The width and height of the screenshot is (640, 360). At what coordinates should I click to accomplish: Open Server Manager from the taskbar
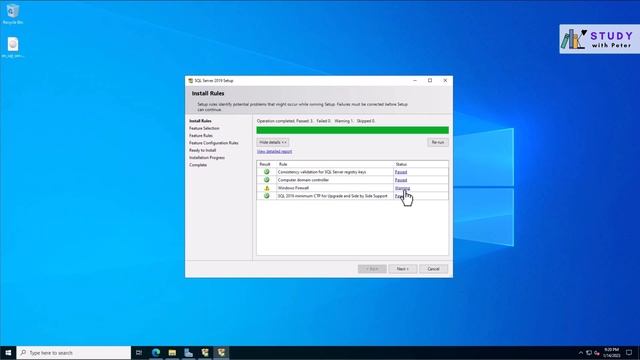coord(189,353)
